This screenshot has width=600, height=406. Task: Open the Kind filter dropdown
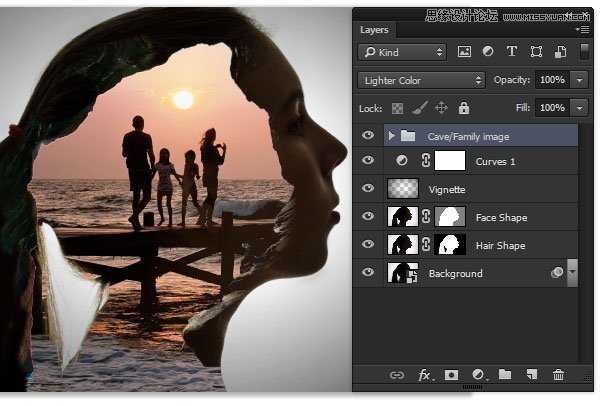402,52
